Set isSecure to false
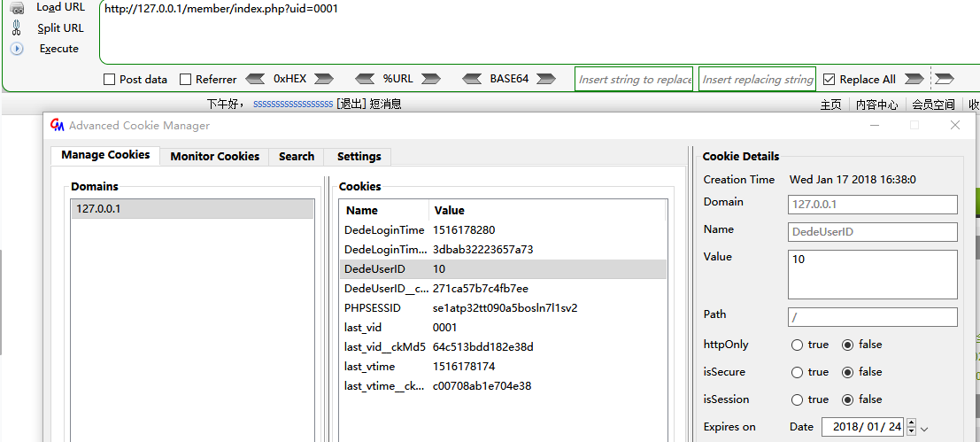Screen dimensions: 980x442 coord(847,372)
